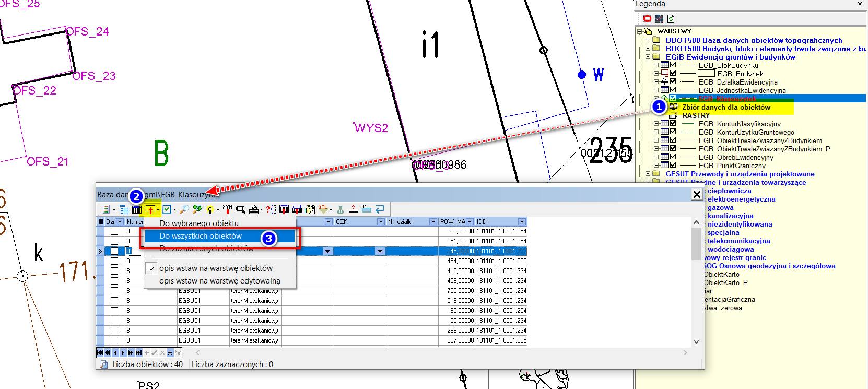This screenshot has width=868, height=389.
Task: Click the layer check icon in Legenda toolbar
Action: click(659, 18)
